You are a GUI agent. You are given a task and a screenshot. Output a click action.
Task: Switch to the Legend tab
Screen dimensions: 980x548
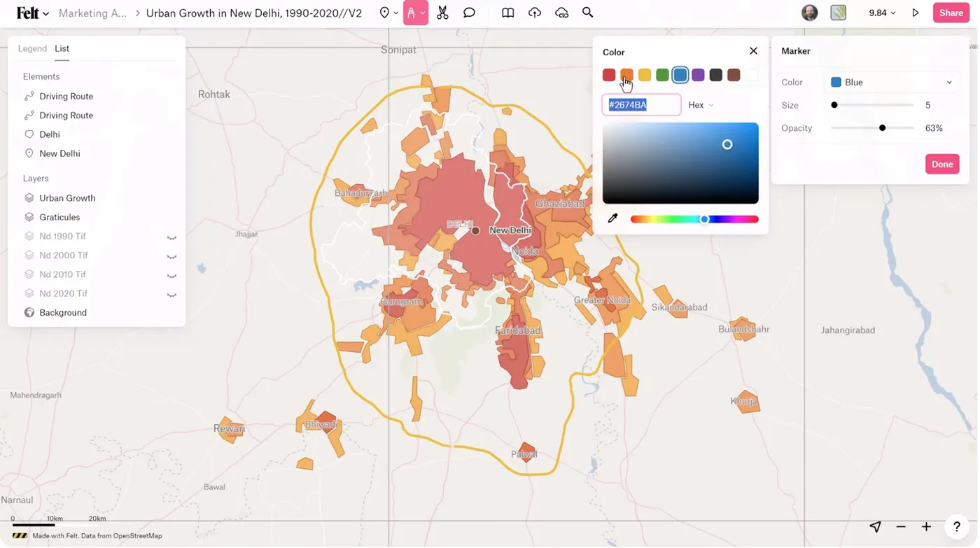(x=32, y=48)
